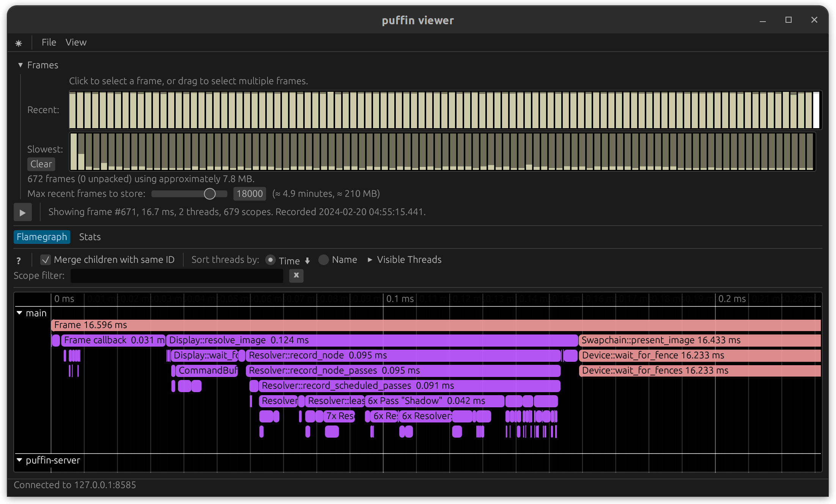Open the File menu
Screen dimensions: 836x504
click(49, 42)
